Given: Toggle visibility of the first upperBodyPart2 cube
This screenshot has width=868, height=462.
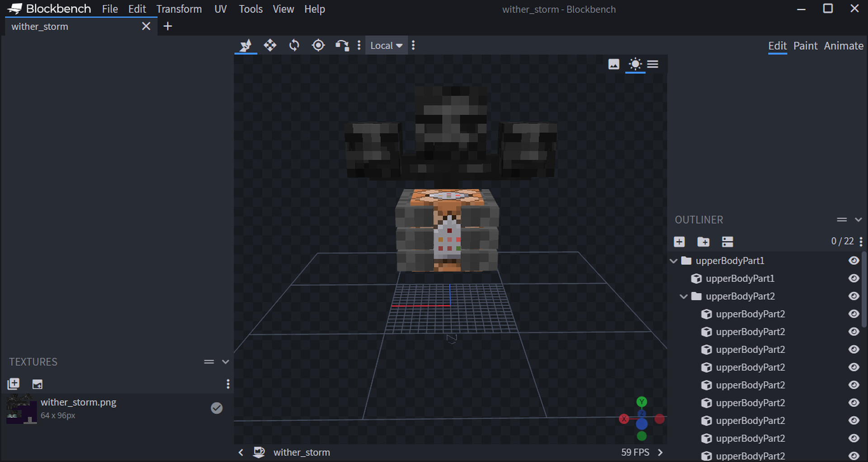Looking at the screenshot, I should point(854,314).
